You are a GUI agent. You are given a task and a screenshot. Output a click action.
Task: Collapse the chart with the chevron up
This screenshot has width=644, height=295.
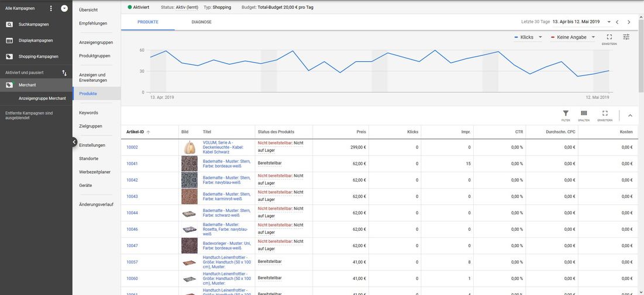point(630,115)
